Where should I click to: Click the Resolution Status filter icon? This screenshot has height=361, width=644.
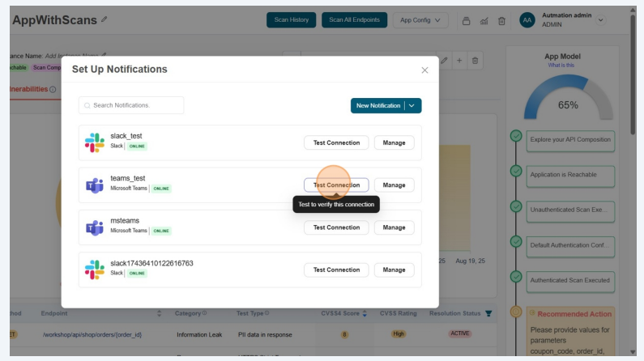coord(488,313)
